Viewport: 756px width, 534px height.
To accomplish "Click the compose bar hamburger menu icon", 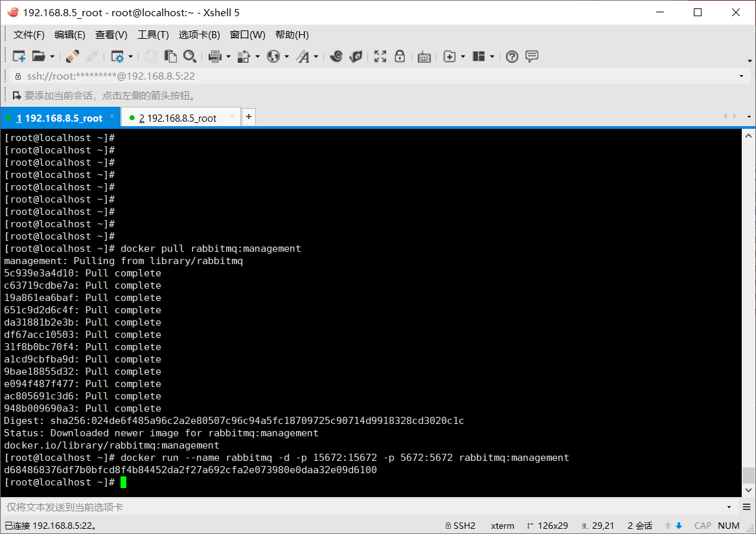I will point(746,507).
